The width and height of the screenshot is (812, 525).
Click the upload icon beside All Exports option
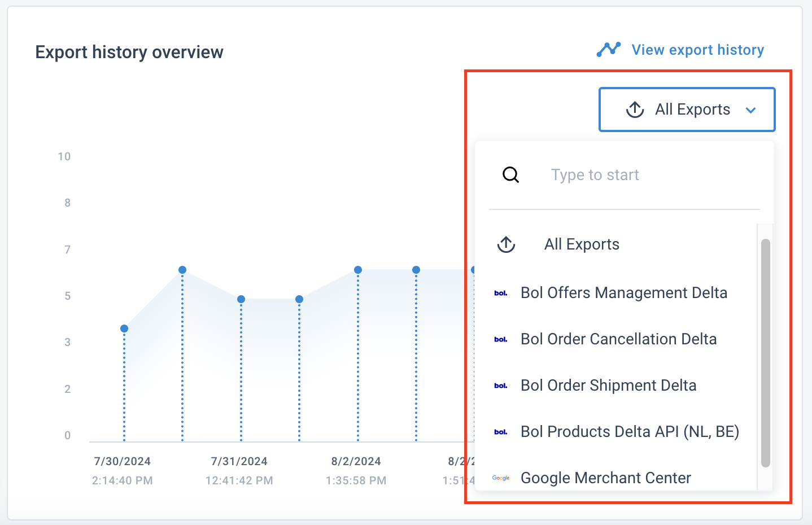[506, 244]
